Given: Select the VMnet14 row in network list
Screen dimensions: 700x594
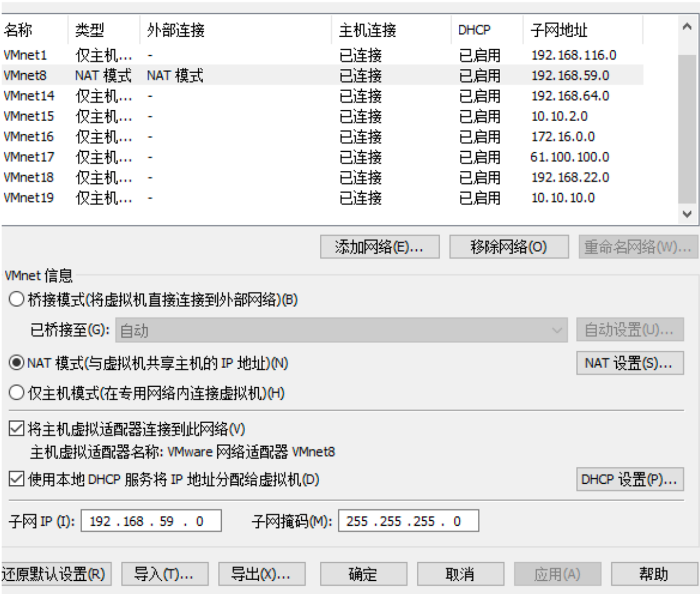Looking at the screenshot, I should tap(29, 96).
